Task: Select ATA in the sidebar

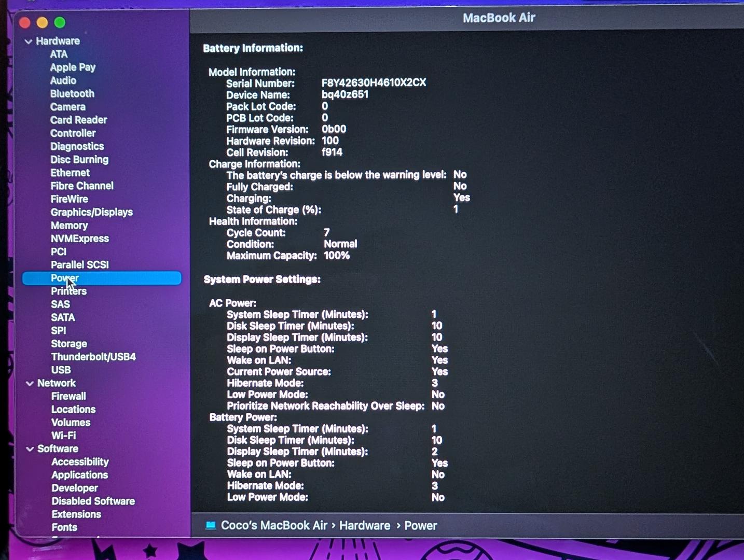Action: pos(59,54)
